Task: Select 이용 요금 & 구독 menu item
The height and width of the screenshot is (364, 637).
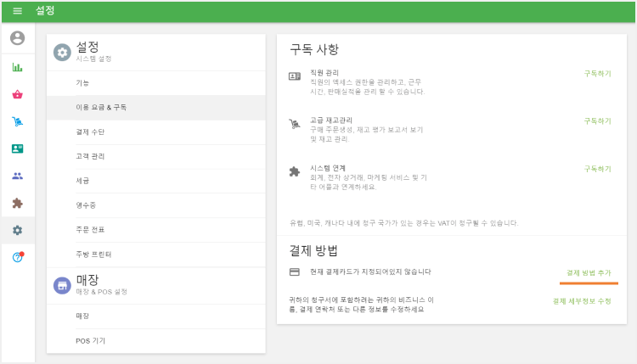Action: click(x=156, y=108)
